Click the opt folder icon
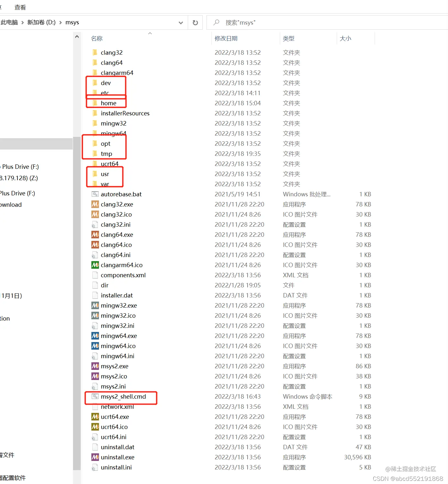 click(95, 144)
